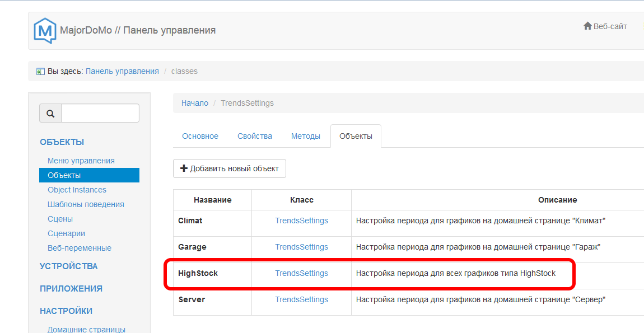
Task: Expand the УСТРОЙСТВА sidebar section
Action: click(x=68, y=266)
